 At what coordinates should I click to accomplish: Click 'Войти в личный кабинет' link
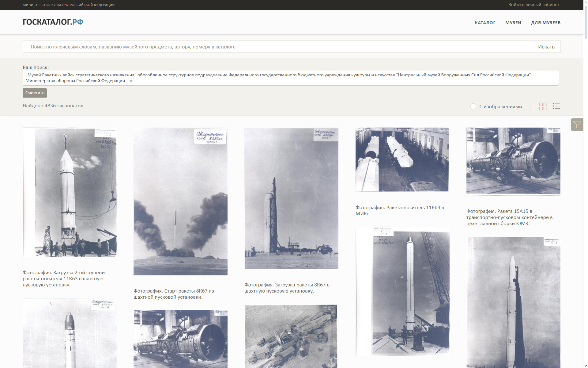(x=533, y=5)
